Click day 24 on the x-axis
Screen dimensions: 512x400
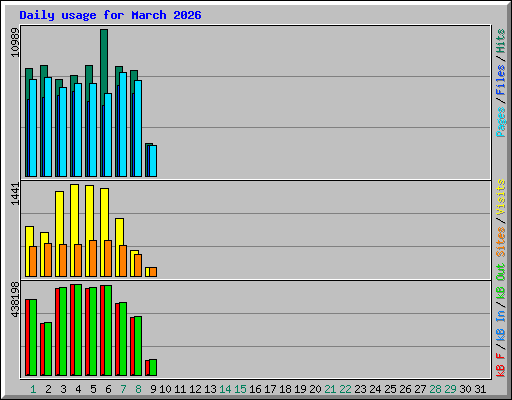[x=375, y=389]
